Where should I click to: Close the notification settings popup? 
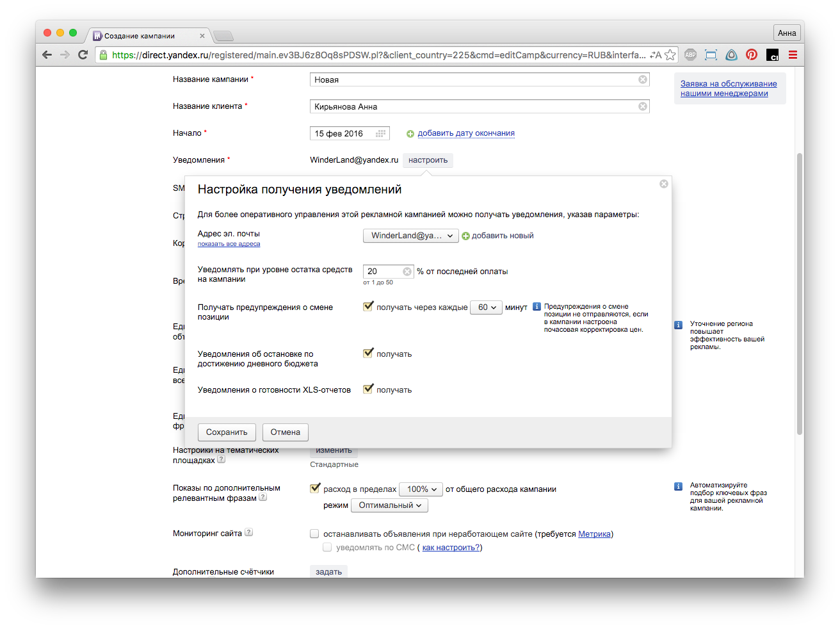click(x=664, y=184)
